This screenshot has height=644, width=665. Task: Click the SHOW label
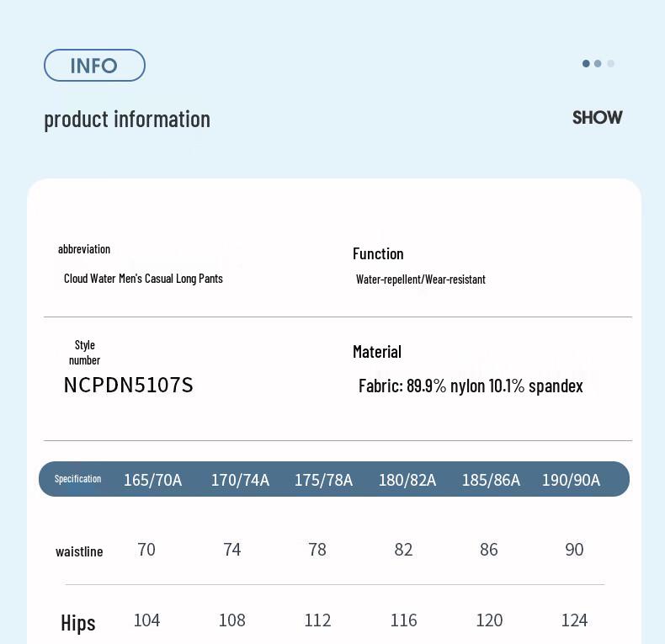pos(597,118)
